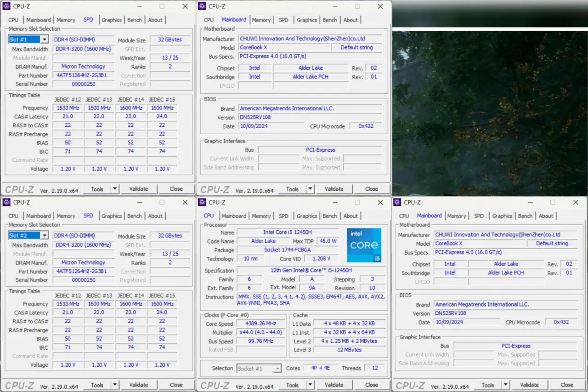This screenshot has height=392, width=588.
Task: Click Week/Year value 13 / 25 in Slot #2 window
Action: [170, 254]
